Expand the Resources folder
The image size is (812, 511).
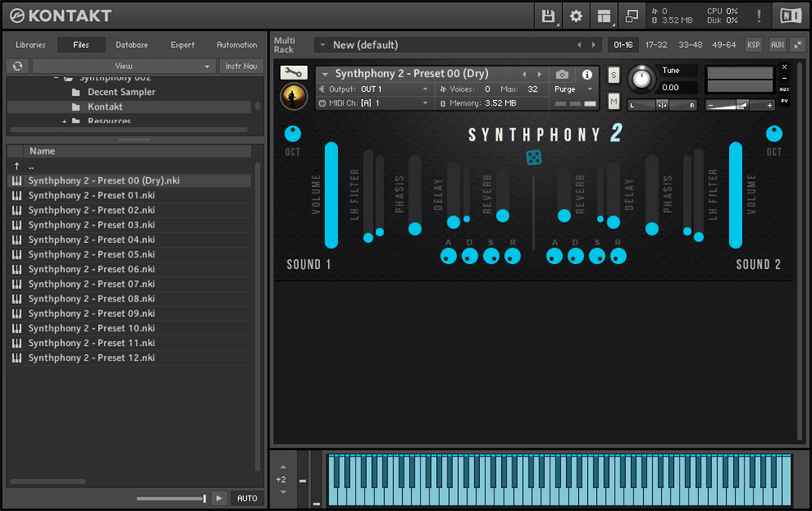point(64,121)
